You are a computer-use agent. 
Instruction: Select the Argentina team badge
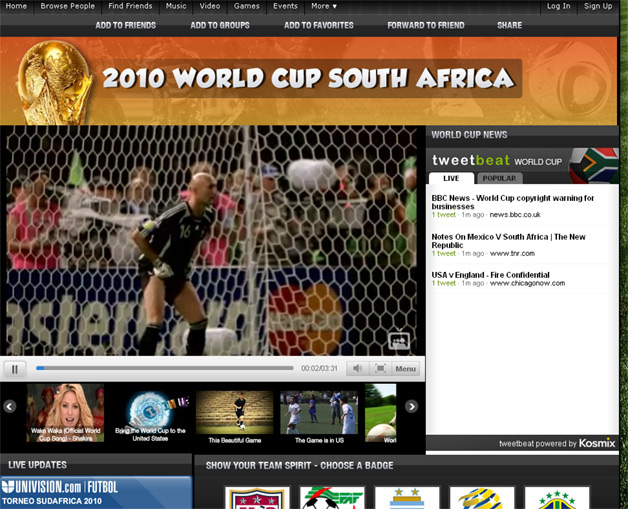(x=407, y=498)
